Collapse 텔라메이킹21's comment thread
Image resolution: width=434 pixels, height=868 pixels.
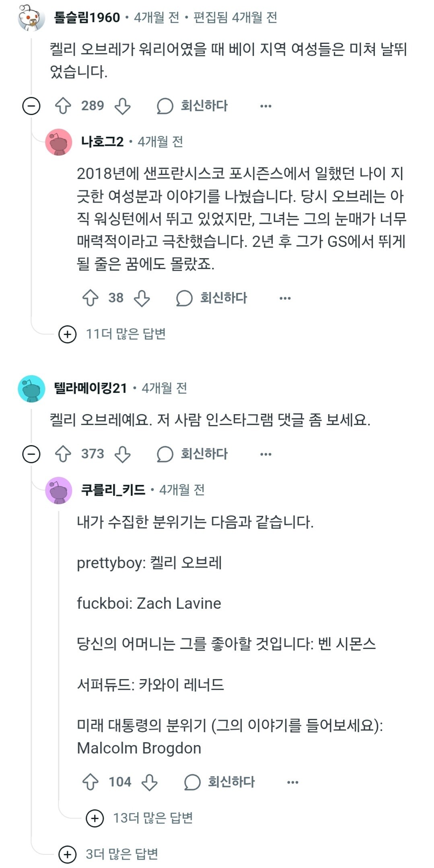click(x=31, y=454)
